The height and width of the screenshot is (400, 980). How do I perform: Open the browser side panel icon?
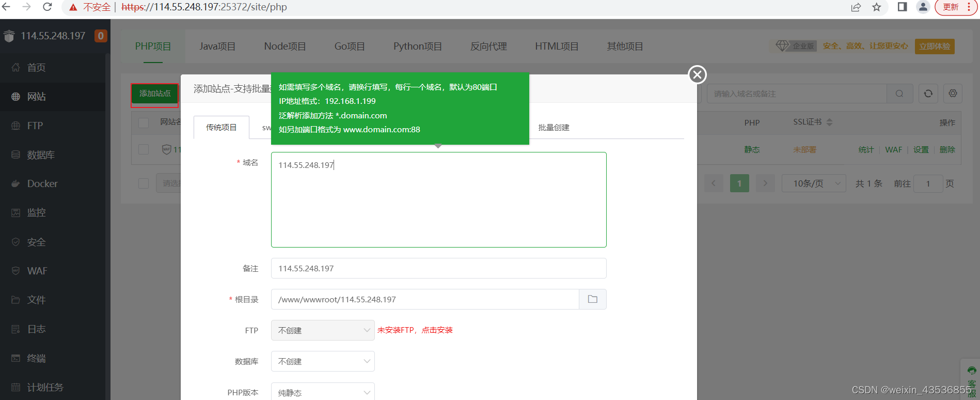[902, 7]
